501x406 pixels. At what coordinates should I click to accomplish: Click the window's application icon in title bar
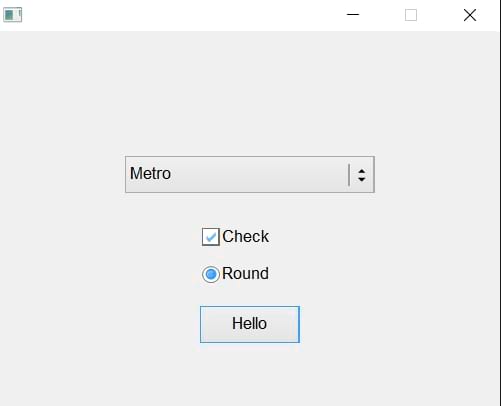point(13,15)
